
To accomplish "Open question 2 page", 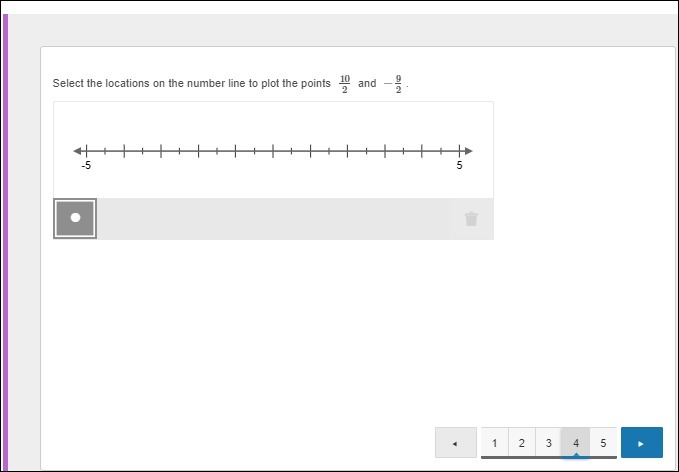I will coord(522,443).
